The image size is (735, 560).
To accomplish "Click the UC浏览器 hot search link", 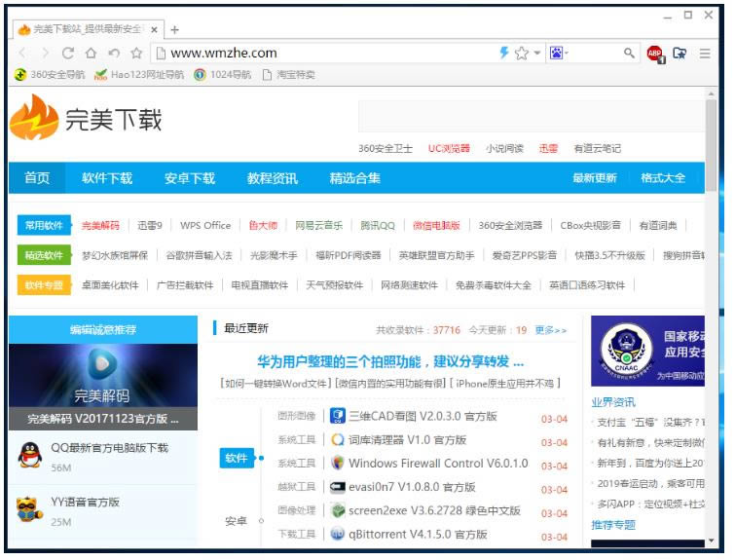I will (449, 149).
